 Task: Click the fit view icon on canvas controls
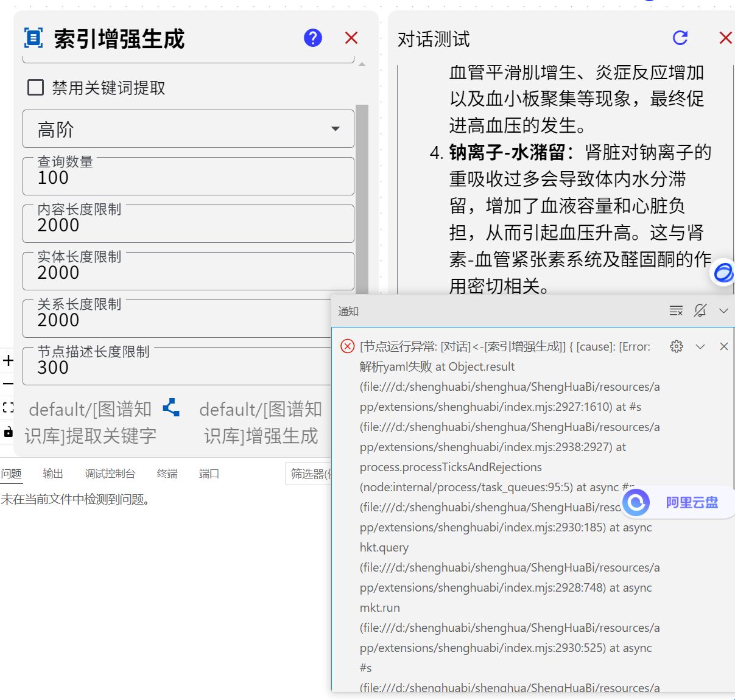point(9,408)
